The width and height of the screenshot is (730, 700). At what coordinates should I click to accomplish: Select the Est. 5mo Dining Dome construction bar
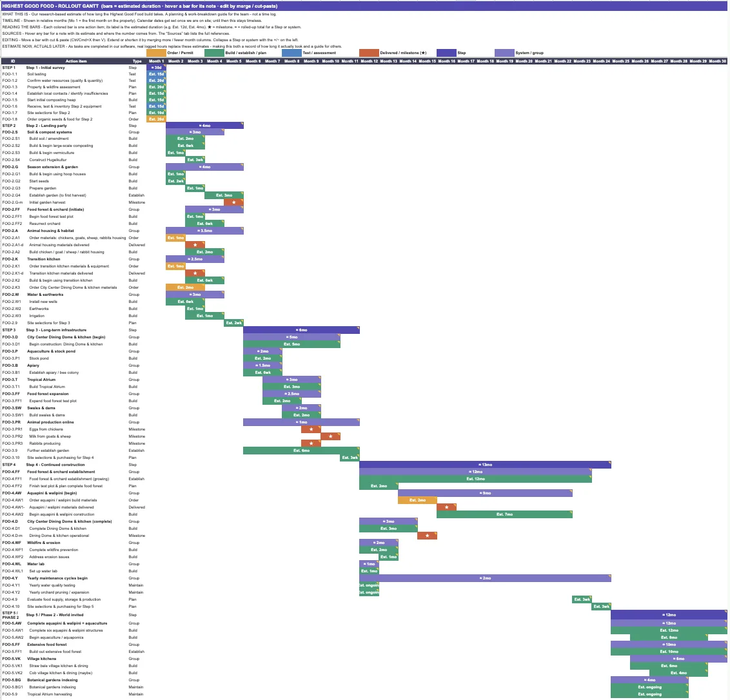pyautogui.click(x=292, y=344)
